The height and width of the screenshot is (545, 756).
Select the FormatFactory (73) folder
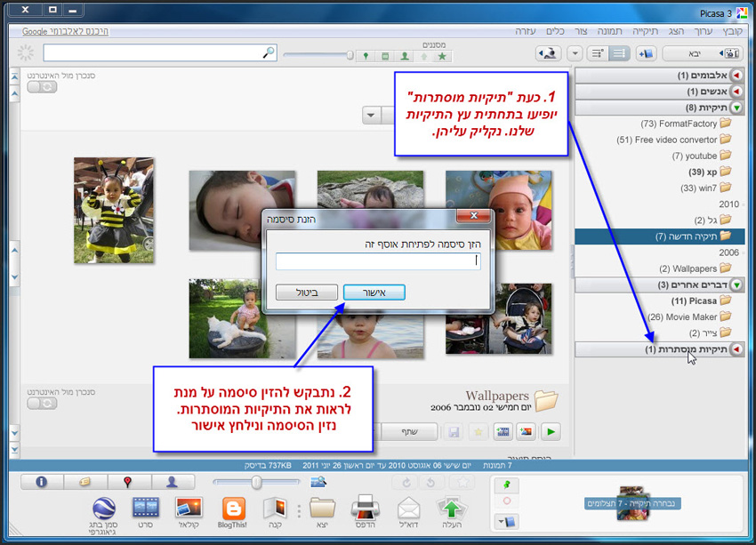pyautogui.click(x=686, y=124)
